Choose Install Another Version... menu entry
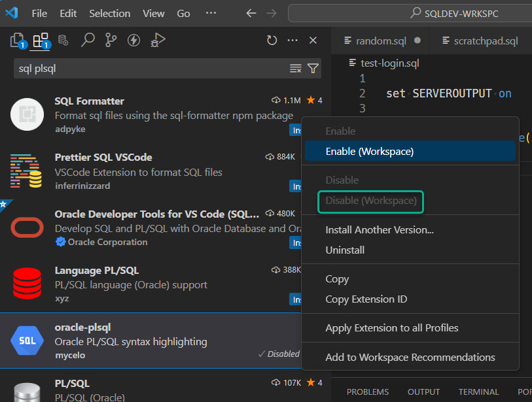 pyautogui.click(x=410, y=230)
